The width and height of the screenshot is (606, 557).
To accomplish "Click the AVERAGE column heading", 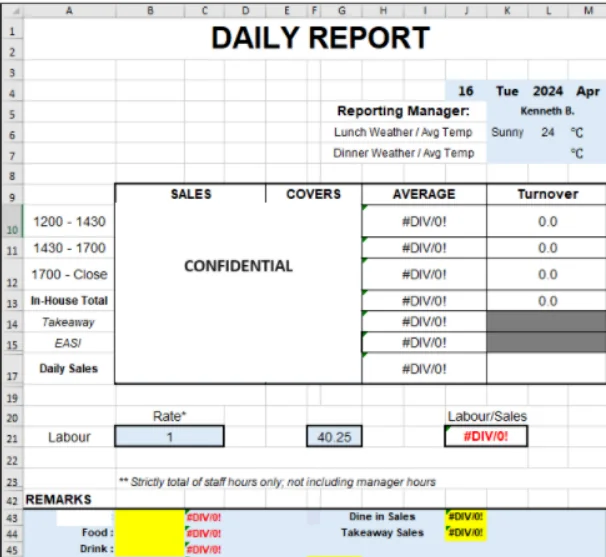I will pos(424,194).
